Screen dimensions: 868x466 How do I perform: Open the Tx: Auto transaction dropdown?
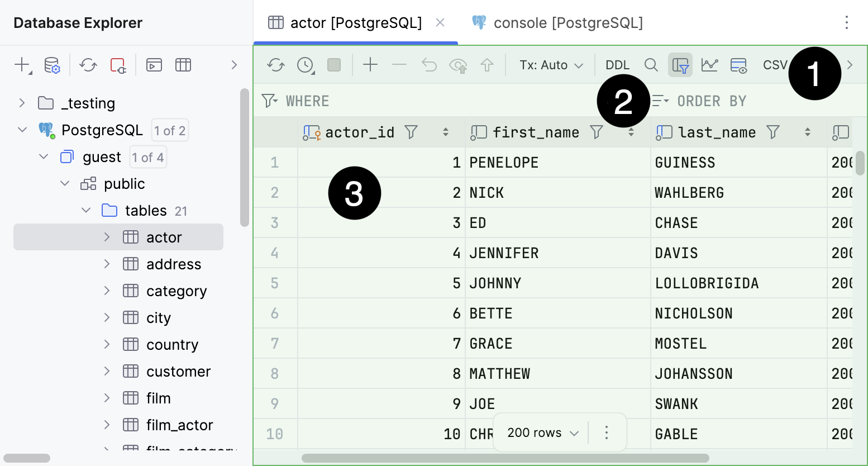pyautogui.click(x=550, y=65)
